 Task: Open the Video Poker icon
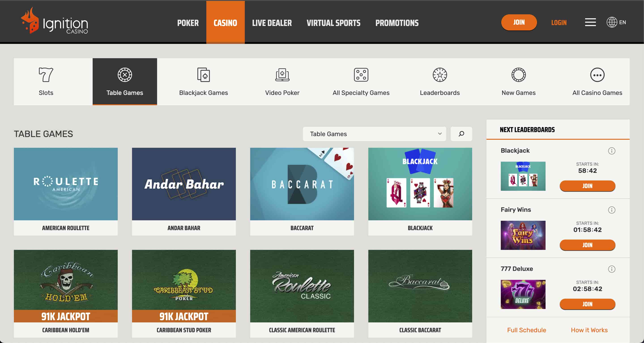tap(282, 75)
